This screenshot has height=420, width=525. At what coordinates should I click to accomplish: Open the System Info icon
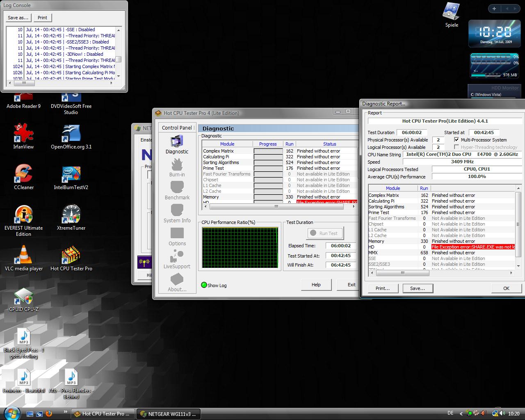click(177, 210)
